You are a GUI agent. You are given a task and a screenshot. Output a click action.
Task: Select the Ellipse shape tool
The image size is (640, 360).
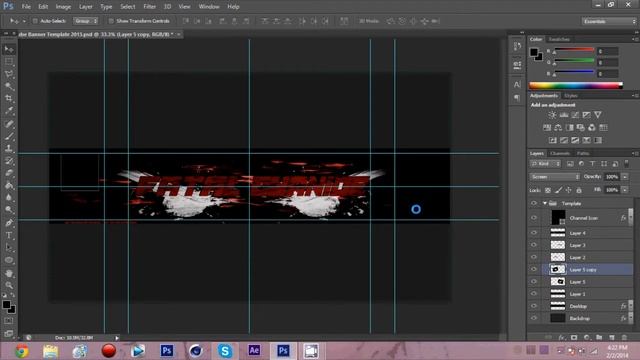pyautogui.click(x=9, y=260)
